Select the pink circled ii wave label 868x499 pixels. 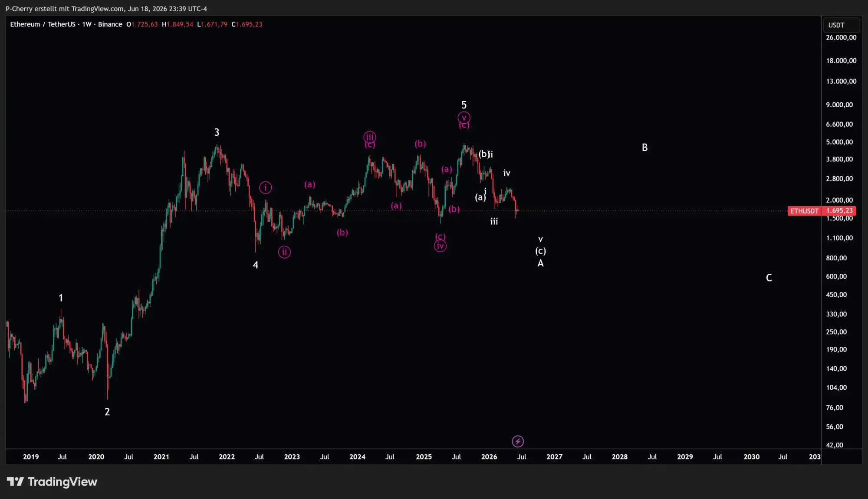point(284,252)
